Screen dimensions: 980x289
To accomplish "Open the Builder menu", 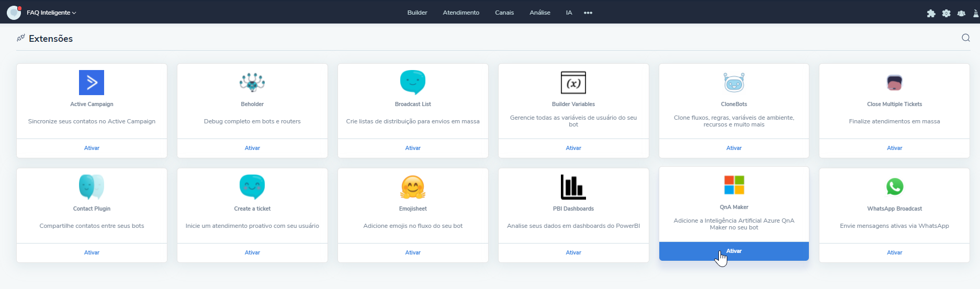I will (417, 13).
